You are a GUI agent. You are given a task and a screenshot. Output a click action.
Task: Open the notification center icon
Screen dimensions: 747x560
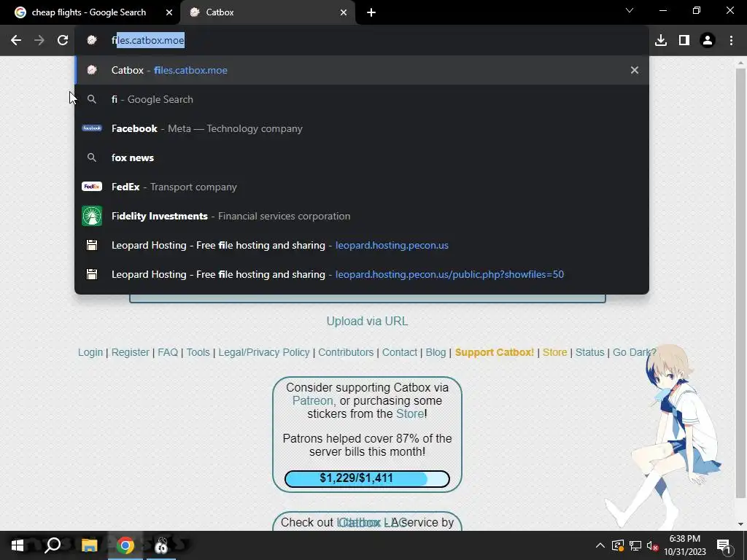724,546
